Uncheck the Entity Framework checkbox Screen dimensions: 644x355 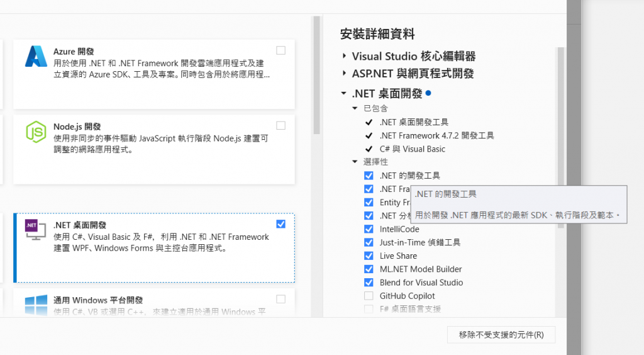(369, 203)
